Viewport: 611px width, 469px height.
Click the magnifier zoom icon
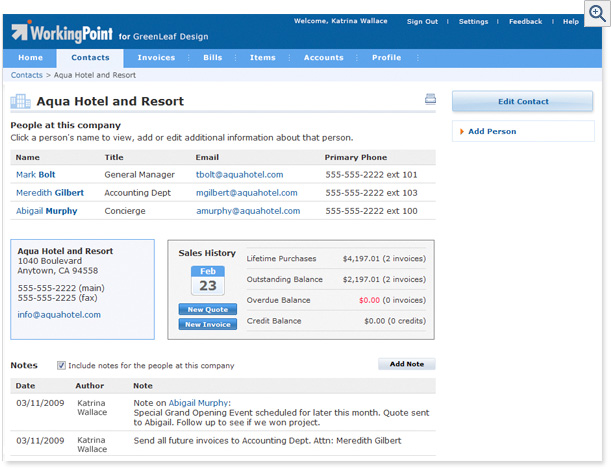point(597,13)
